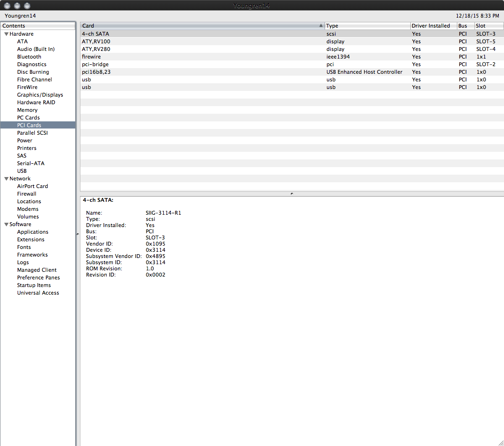Click the sidebar vertical splitter handle
Screen dimensions: 504x446
coord(78,234)
